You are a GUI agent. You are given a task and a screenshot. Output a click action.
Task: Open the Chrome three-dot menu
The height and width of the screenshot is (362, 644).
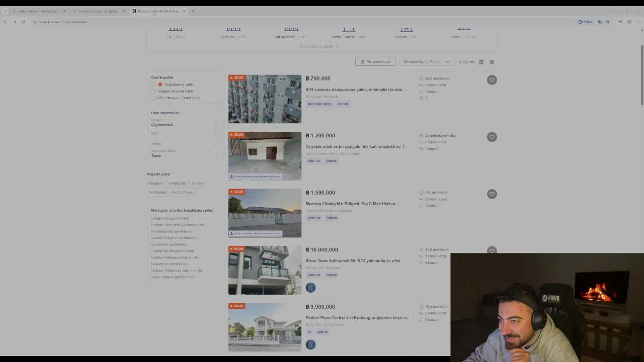point(637,22)
